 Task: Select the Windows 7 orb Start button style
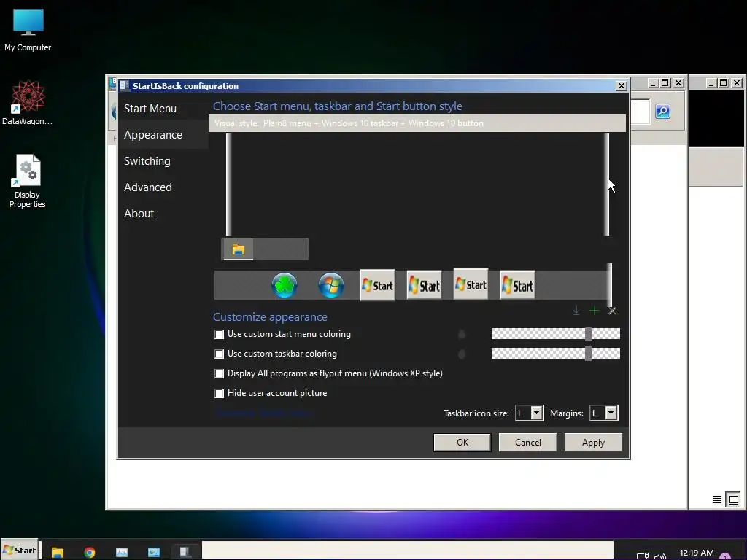[x=331, y=285]
